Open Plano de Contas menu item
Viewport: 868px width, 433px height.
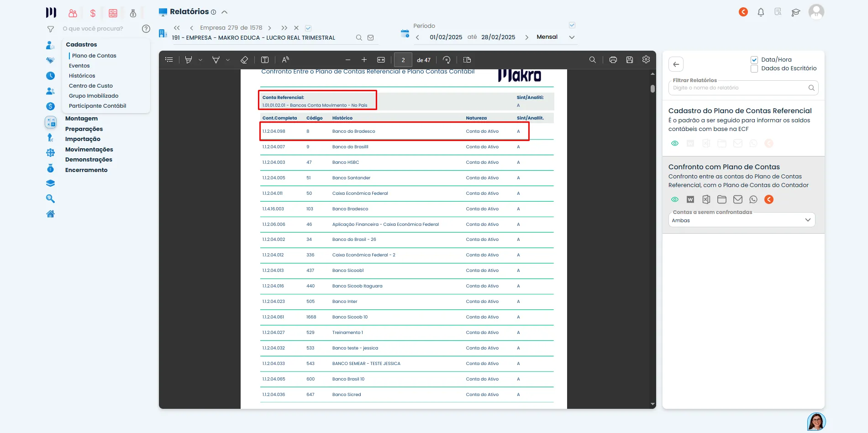tap(94, 56)
